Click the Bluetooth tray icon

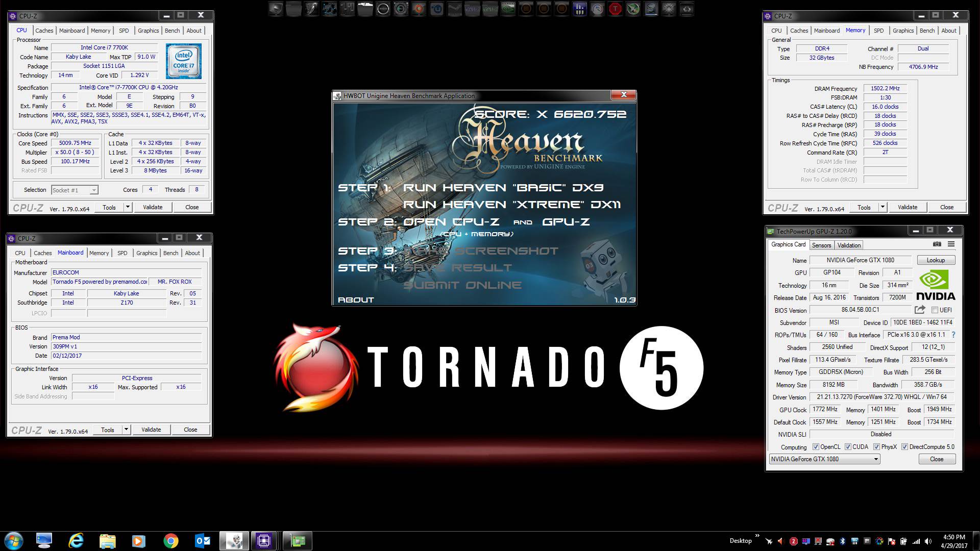(843, 541)
